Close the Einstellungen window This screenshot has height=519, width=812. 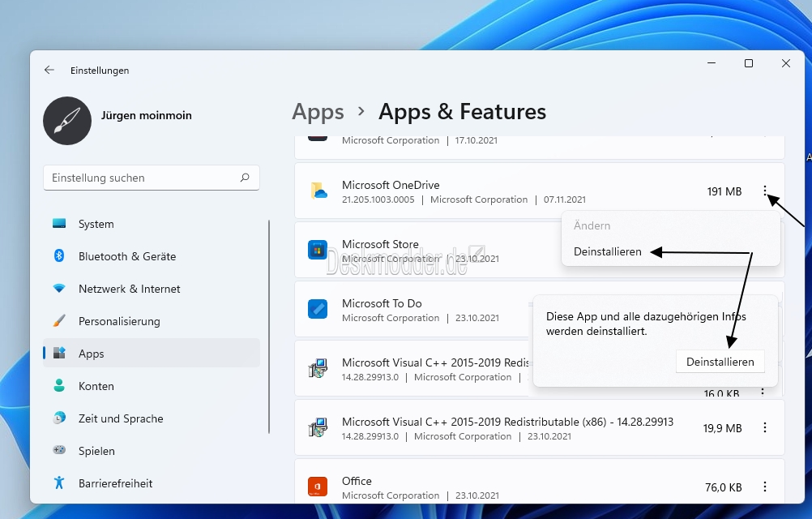785,63
